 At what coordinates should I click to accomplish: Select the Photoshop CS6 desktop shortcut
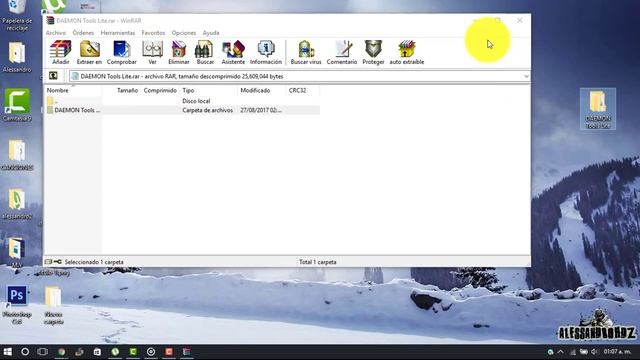[17, 304]
